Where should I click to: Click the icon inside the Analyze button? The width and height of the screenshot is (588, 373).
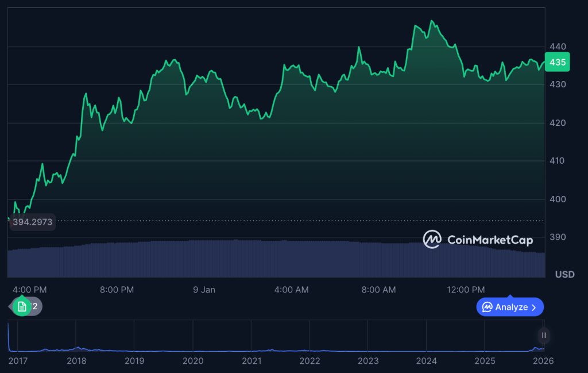click(487, 307)
